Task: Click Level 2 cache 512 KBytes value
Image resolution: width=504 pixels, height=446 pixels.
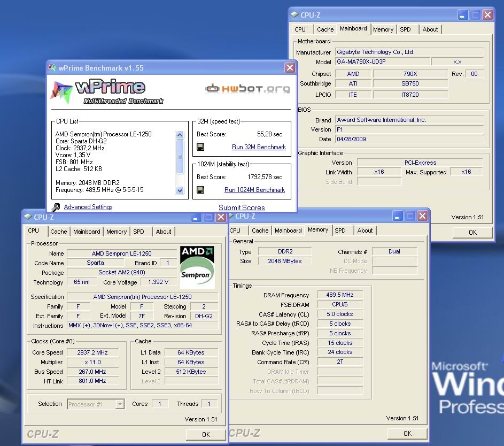Action: click(x=191, y=372)
